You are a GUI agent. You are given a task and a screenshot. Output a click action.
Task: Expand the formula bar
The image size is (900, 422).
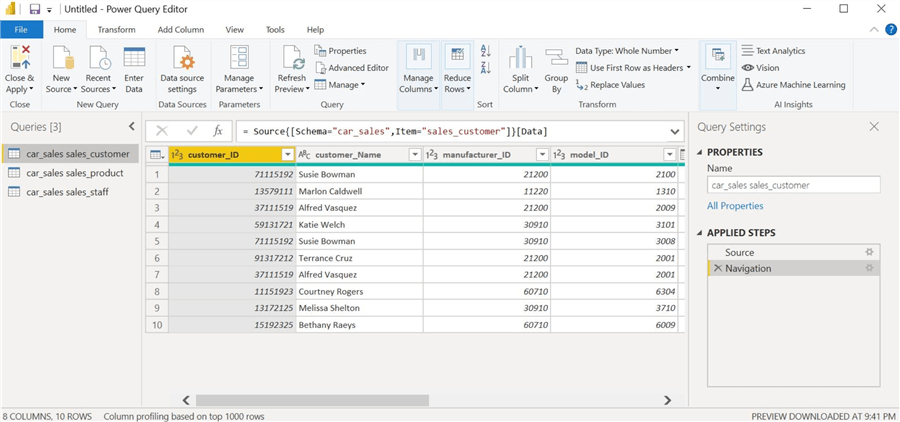point(674,131)
